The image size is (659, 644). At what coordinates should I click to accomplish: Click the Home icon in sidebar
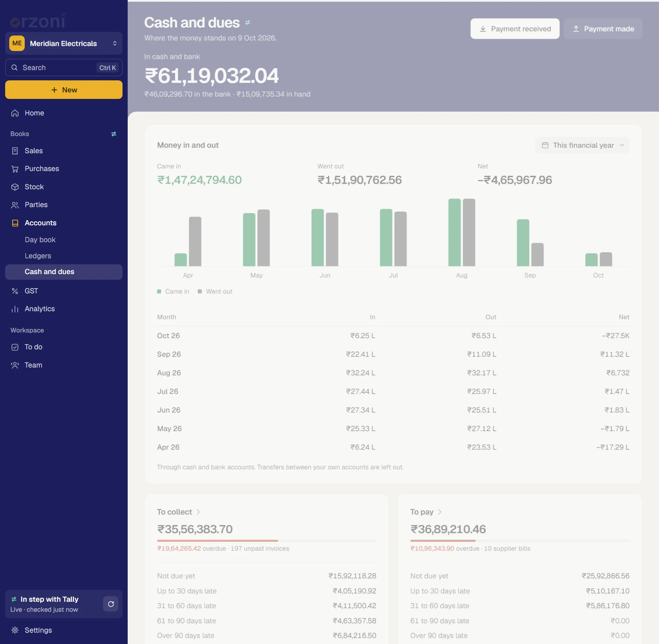15,113
